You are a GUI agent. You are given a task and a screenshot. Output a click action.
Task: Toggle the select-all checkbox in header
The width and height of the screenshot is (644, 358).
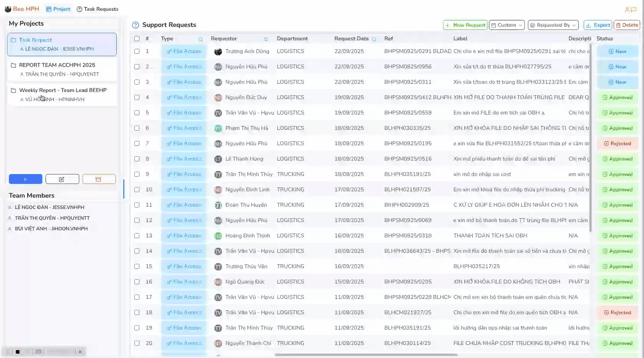137,39
